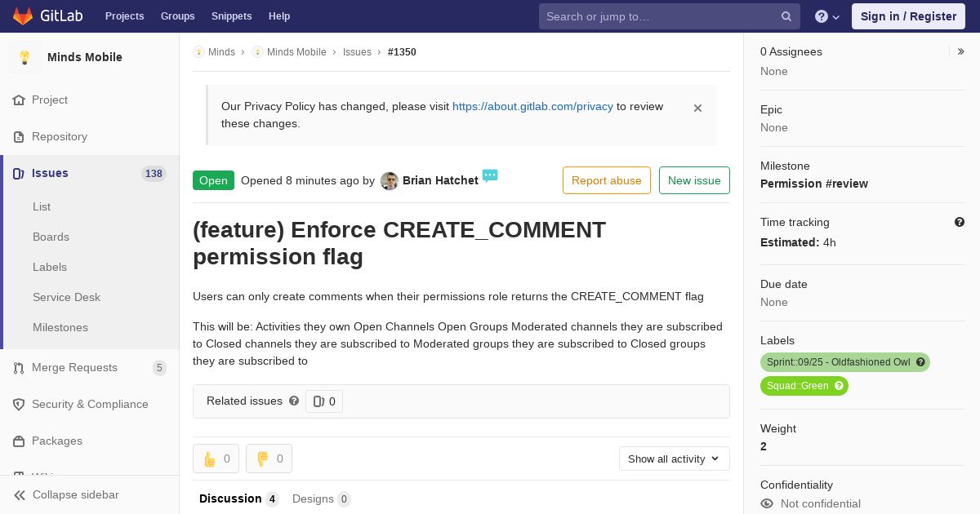This screenshot has width=980, height=514.
Task: Click the Minds Mobile breadcrumb link
Action: coord(296,52)
